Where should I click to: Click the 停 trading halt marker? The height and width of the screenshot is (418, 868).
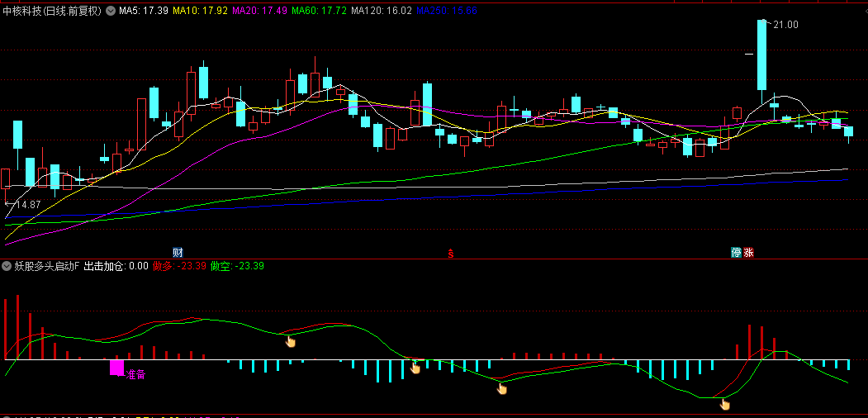[736, 253]
